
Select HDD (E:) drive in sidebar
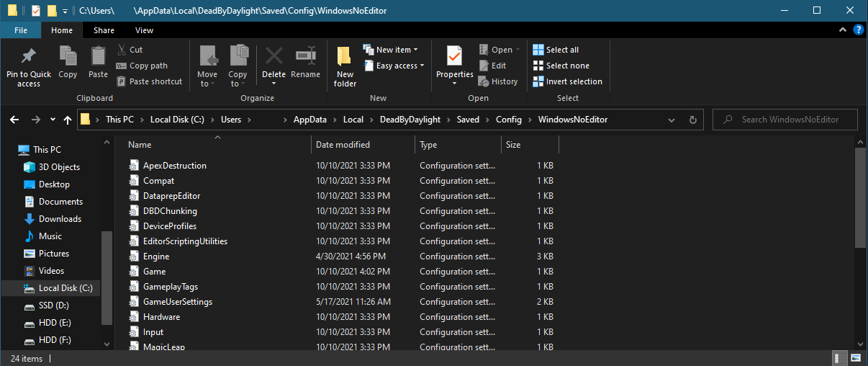point(54,323)
